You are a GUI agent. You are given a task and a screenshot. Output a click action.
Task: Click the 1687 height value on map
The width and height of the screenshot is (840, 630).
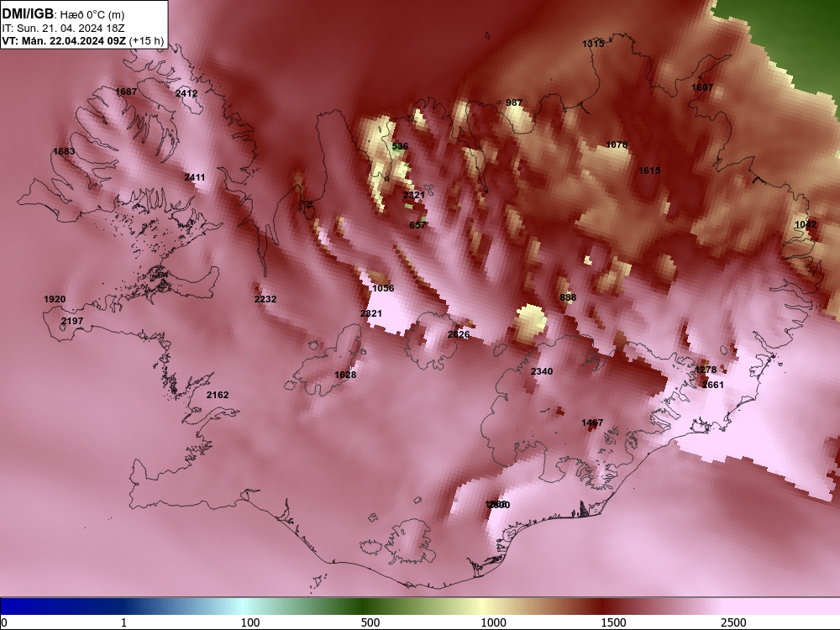coord(126,92)
